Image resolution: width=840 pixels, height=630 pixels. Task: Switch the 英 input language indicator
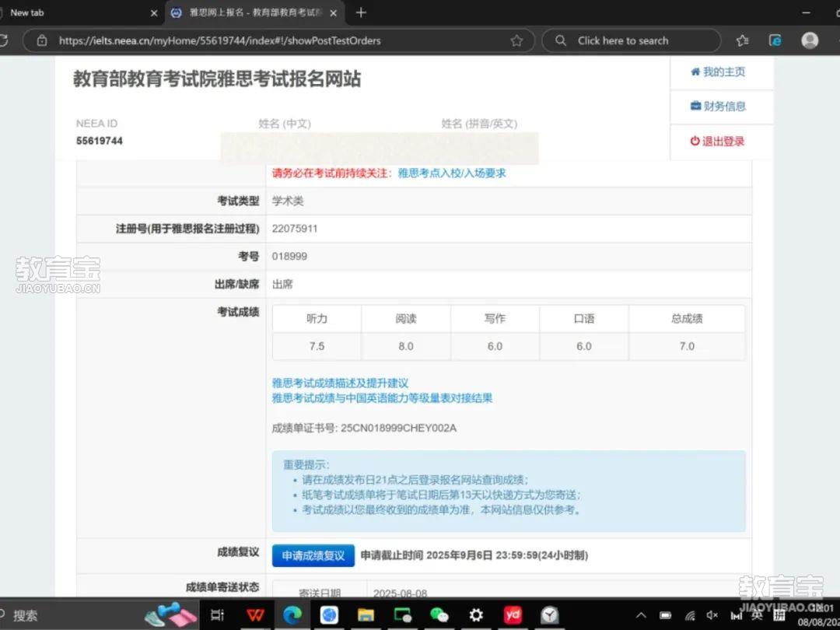tap(757, 615)
